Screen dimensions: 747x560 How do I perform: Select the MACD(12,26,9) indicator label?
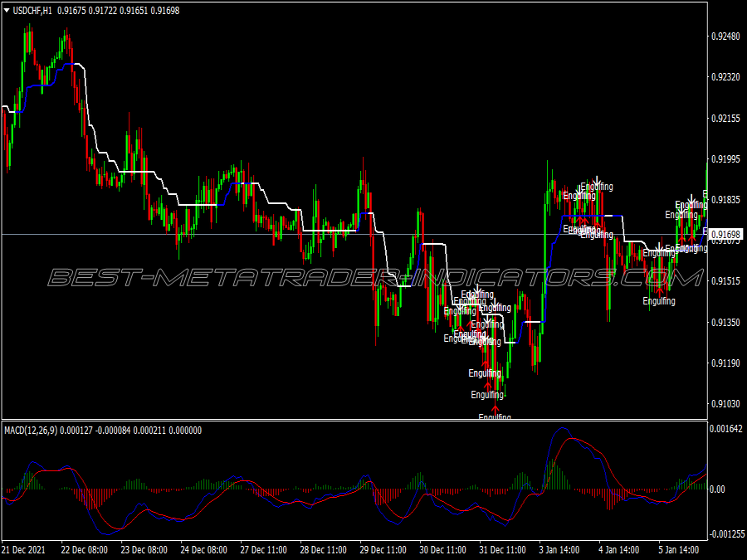[x=31, y=430]
